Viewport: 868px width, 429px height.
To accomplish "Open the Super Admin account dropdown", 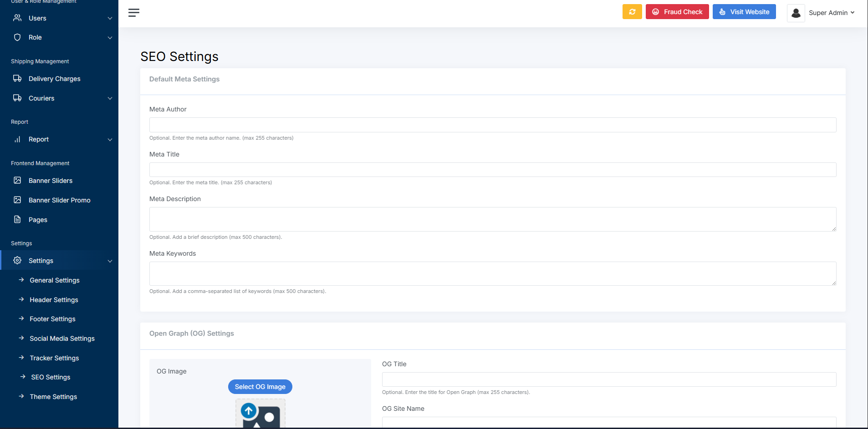I will click(x=831, y=13).
